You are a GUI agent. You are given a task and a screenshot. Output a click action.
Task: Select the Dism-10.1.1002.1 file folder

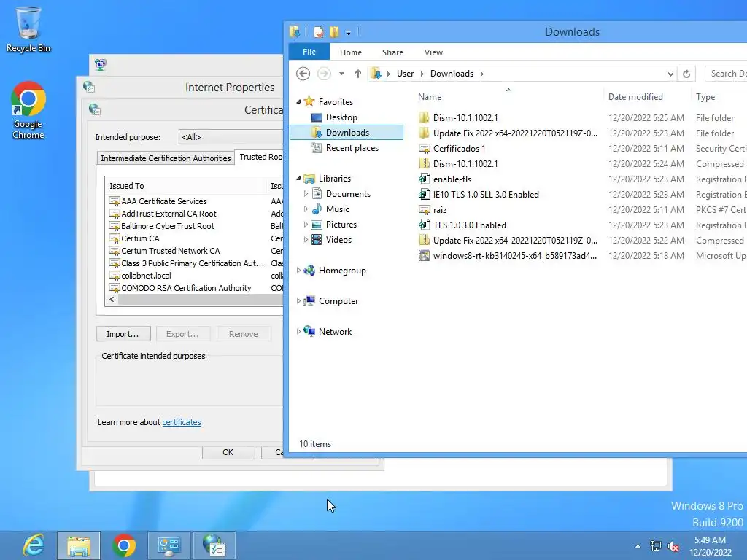tap(465, 117)
